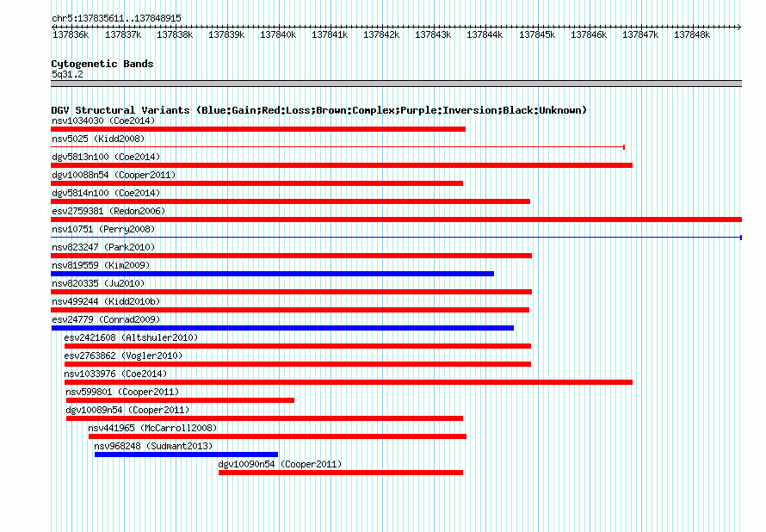This screenshot has height=532, width=766.
Task: Click nsv968248 (Sudmant2013) label
Action: point(153,446)
